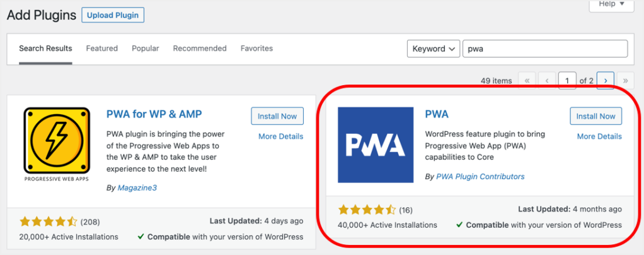644x255 pixels.
Task: Open More Details for PWA plugin
Action: (599, 136)
